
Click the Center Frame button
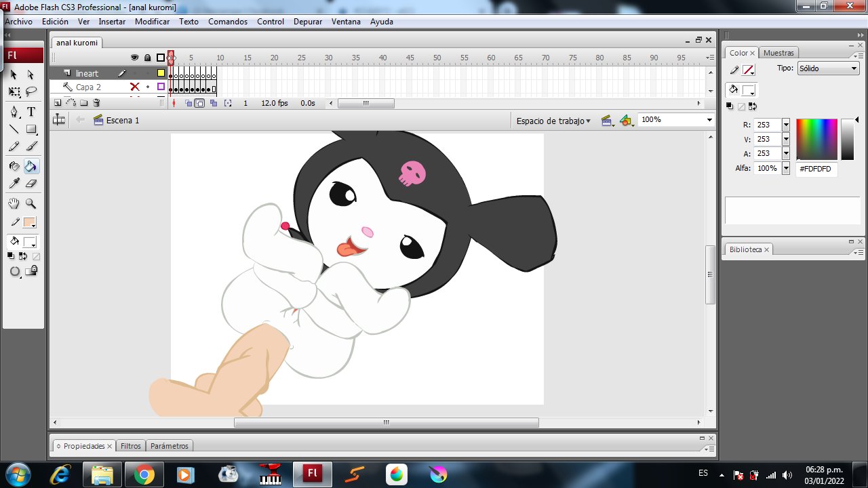[x=174, y=103]
